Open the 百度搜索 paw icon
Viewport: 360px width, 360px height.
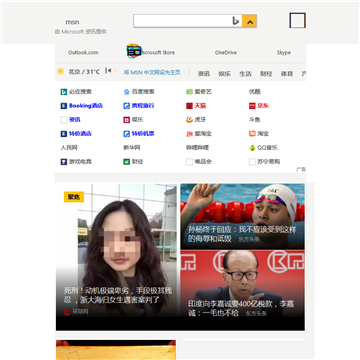(126, 92)
